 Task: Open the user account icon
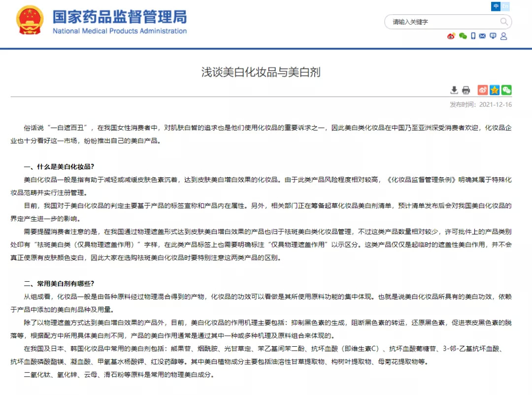504,36
